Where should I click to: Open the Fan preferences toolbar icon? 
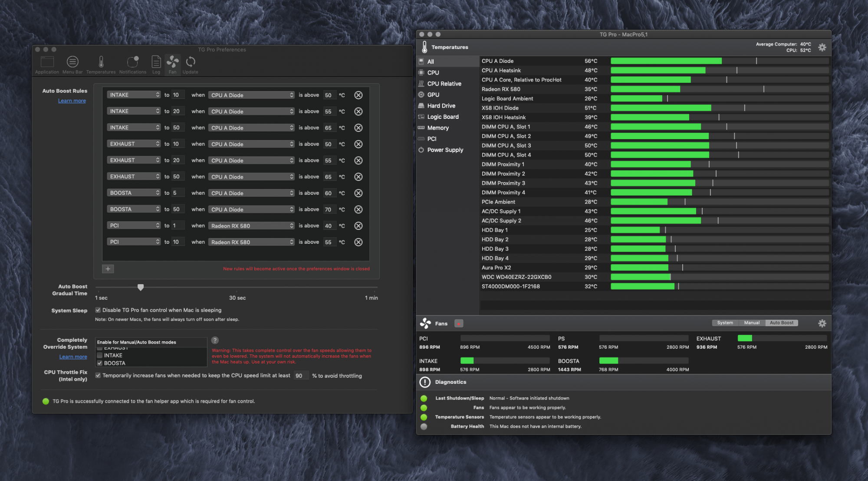172,62
